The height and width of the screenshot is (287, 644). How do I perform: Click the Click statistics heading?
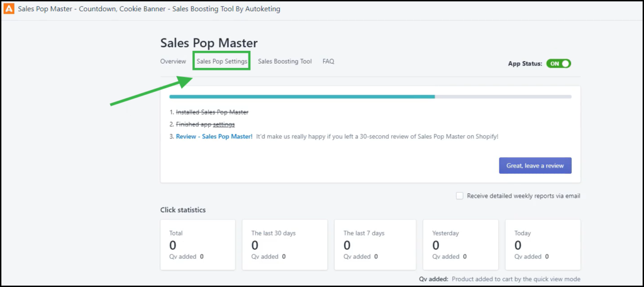coord(183,210)
